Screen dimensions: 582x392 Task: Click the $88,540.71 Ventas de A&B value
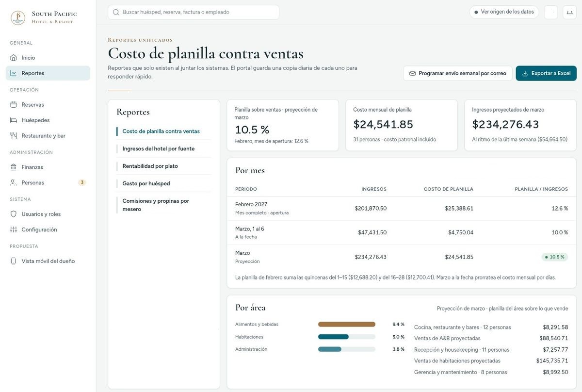point(554,338)
